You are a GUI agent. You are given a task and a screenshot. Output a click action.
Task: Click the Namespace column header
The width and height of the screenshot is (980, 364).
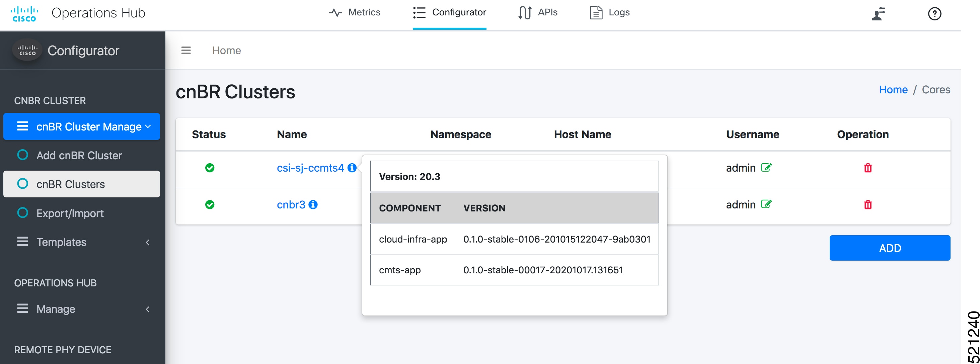(x=461, y=134)
